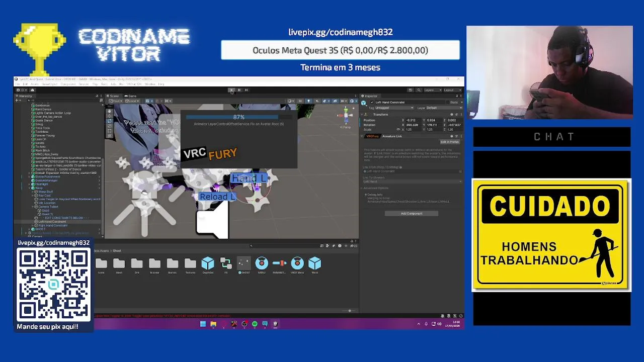Open the Undo history icon

pos(411,90)
